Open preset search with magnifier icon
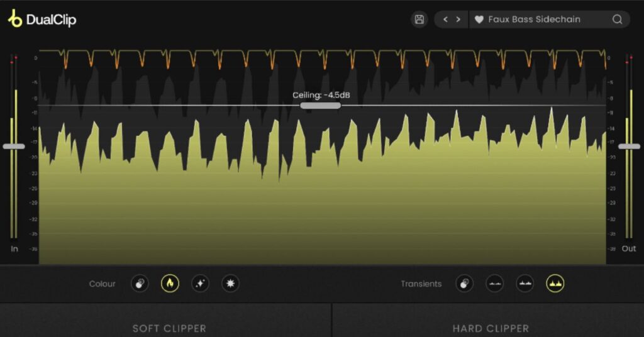 pyautogui.click(x=618, y=19)
